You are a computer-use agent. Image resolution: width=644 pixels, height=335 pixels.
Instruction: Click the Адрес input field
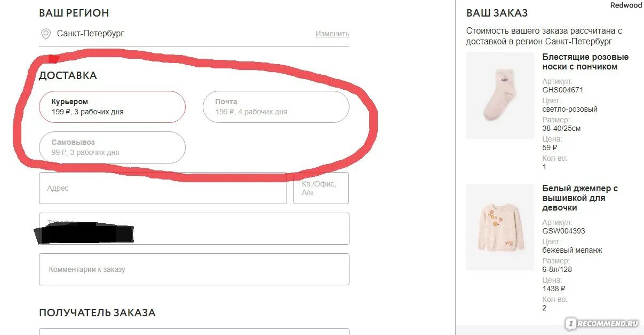(x=163, y=188)
